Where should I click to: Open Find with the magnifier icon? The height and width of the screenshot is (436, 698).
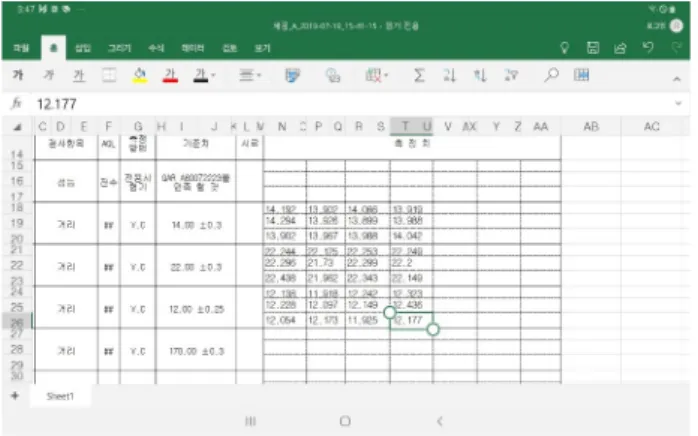pos(551,75)
